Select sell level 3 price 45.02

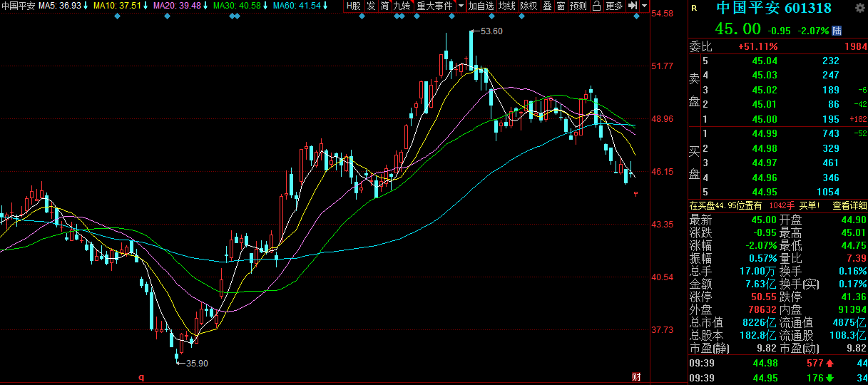765,91
